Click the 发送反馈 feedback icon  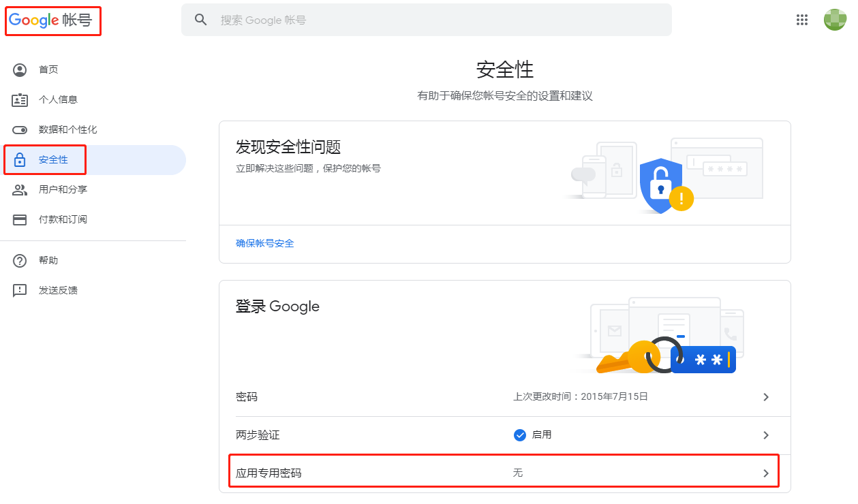click(20, 290)
